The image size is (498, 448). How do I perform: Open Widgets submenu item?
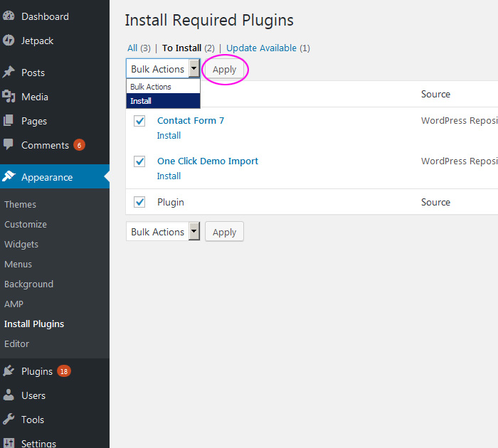pyautogui.click(x=21, y=244)
